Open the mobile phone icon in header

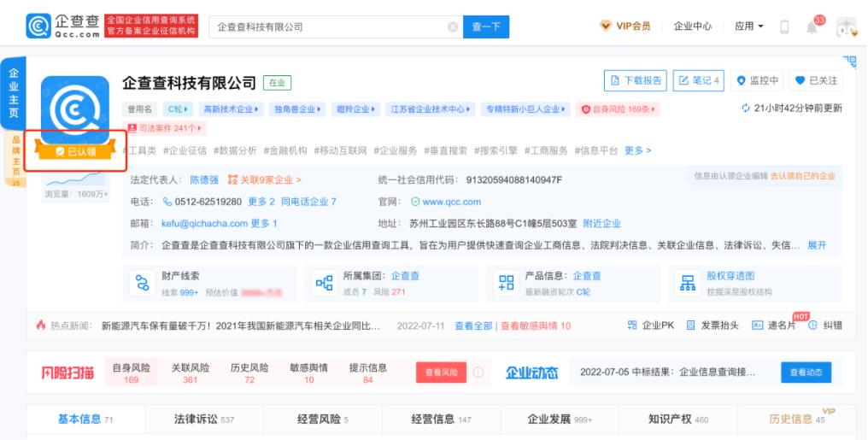coord(784,26)
